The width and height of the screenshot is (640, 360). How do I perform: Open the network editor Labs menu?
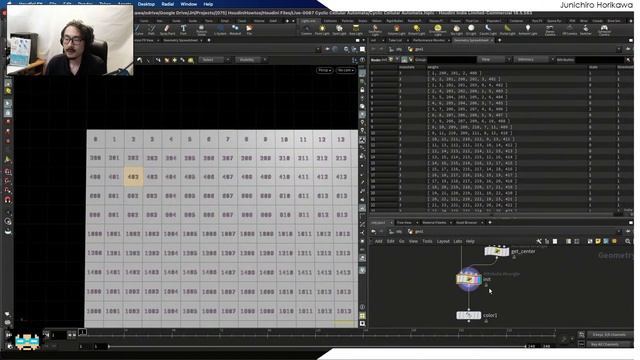[458, 241]
